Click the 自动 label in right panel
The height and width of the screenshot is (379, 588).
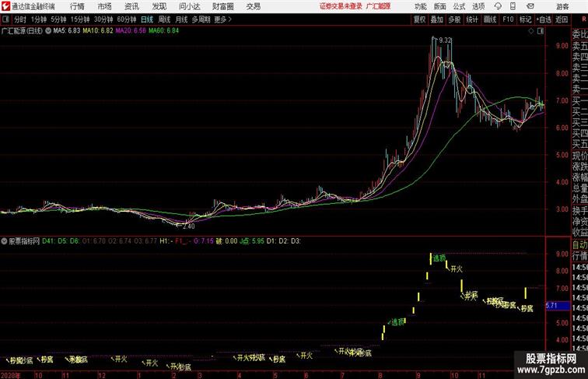(579, 245)
